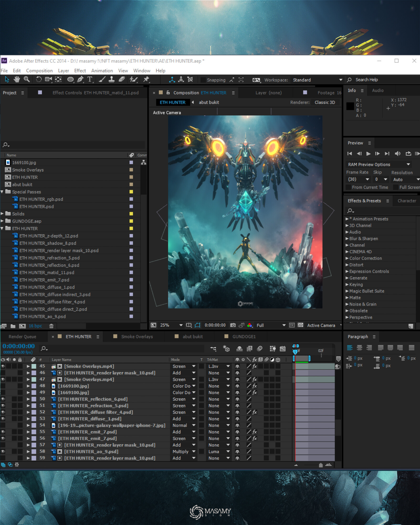Select the Clone Stamp tool
This screenshot has width=420, height=525.
pos(112,80)
